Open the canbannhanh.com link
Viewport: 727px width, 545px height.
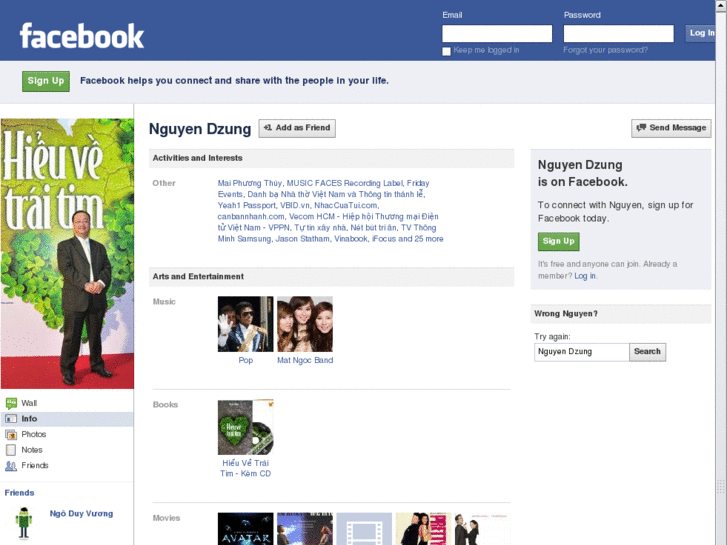pos(251,217)
